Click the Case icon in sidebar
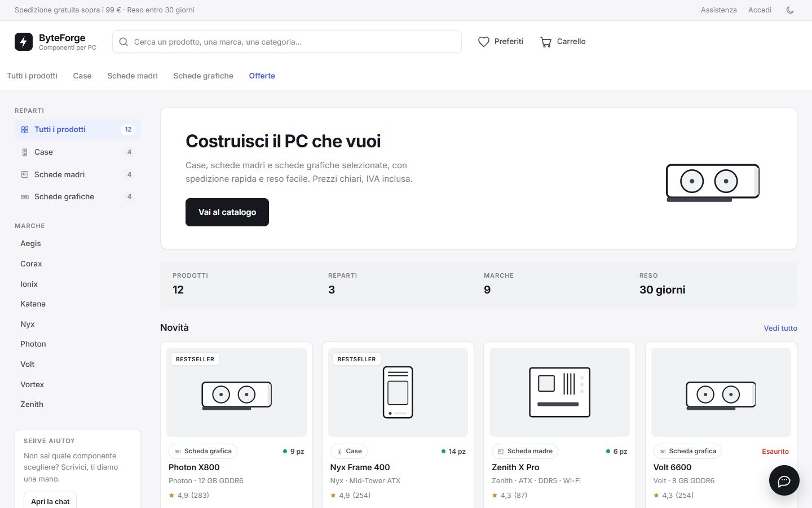 [25, 152]
